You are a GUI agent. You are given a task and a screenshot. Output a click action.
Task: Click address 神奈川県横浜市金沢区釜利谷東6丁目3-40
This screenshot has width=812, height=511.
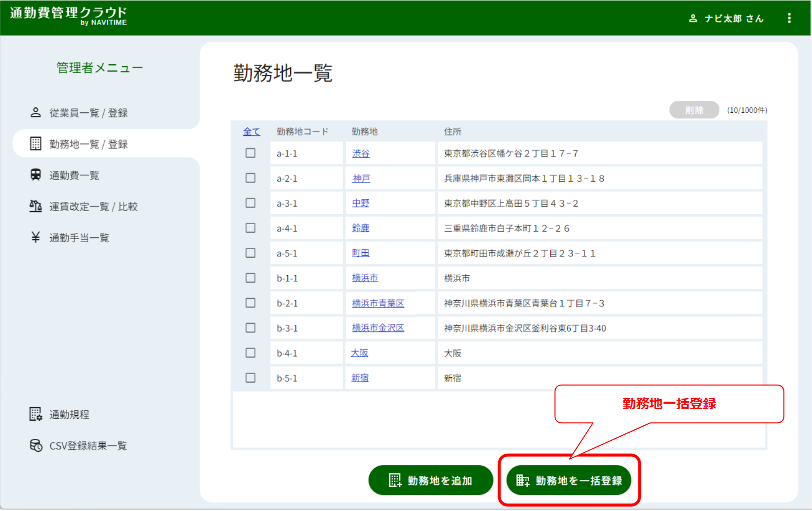pyautogui.click(x=525, y=328)
